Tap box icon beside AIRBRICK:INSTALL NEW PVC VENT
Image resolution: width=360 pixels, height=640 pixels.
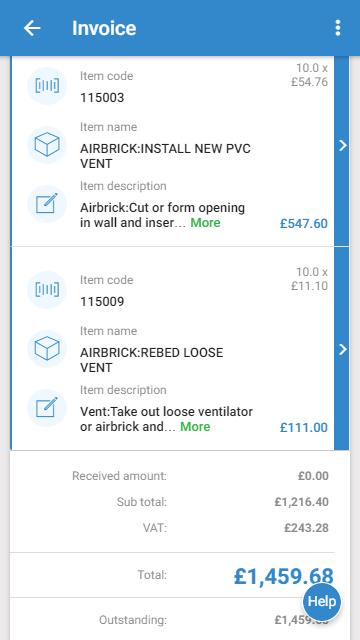(47, 145)
